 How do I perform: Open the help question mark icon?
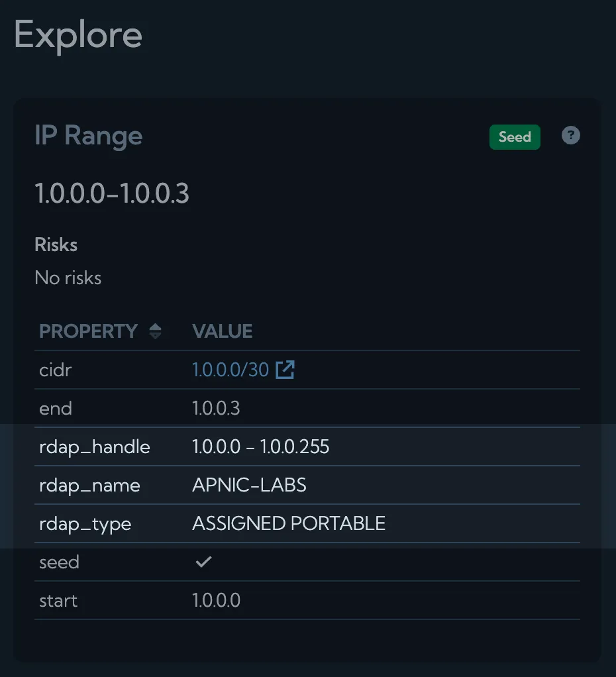[570, 136]
